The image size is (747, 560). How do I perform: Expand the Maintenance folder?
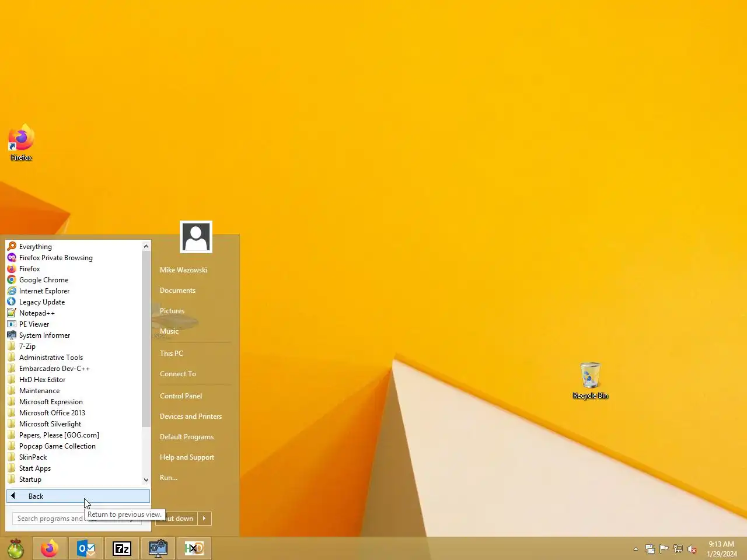tap(74, 391)
